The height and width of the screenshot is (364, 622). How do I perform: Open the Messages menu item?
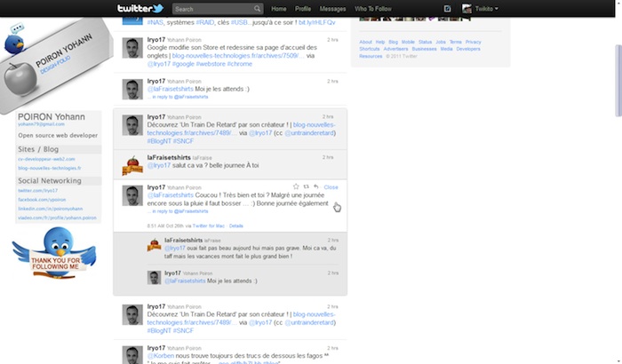pos(332,9)
